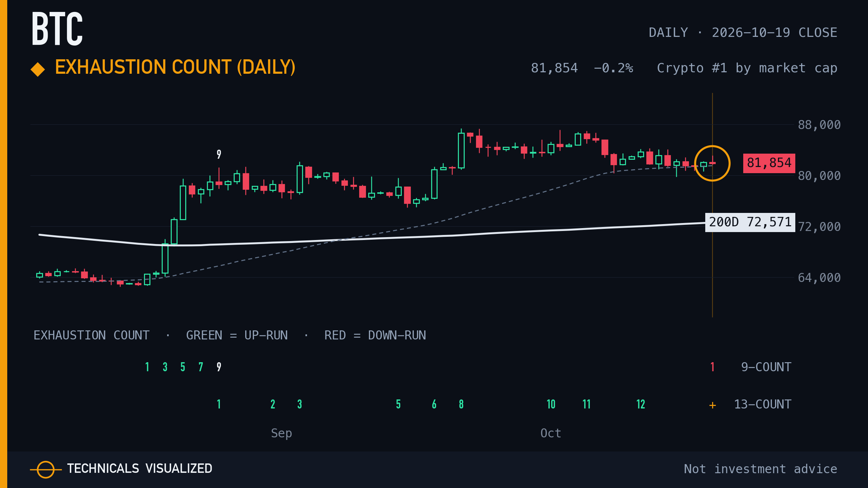Click the Technicals Visualized circle logo

(46, 470)
